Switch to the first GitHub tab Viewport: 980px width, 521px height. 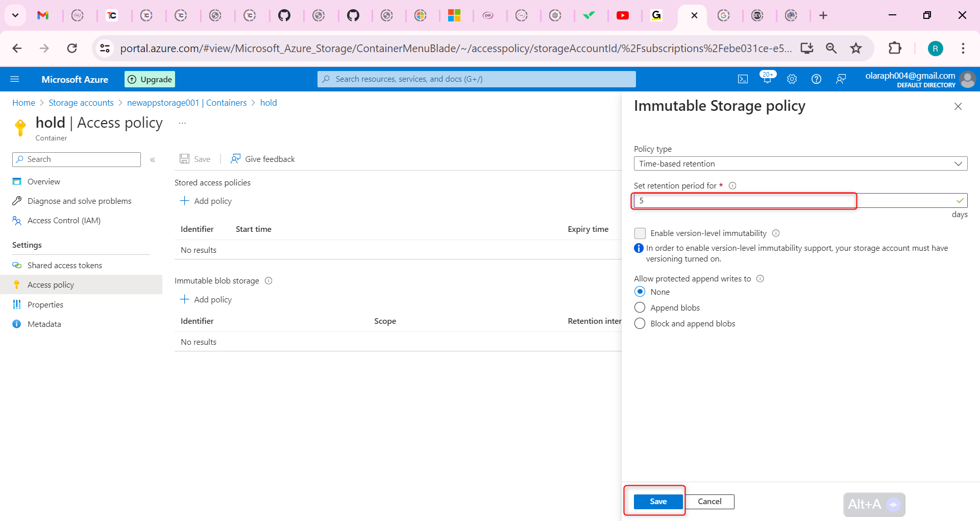click(x=284, y=15)
